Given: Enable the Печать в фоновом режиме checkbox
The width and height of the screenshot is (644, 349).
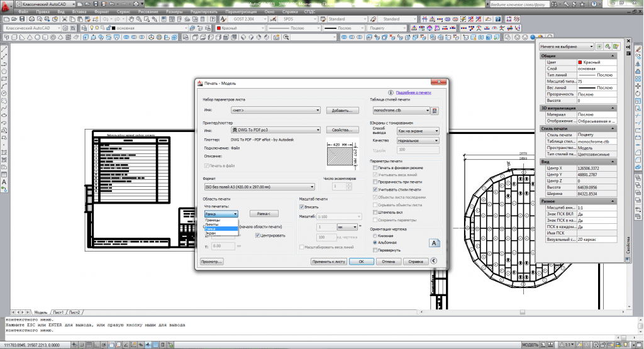Looking at the screenshot, I should [x=375, y=169].
